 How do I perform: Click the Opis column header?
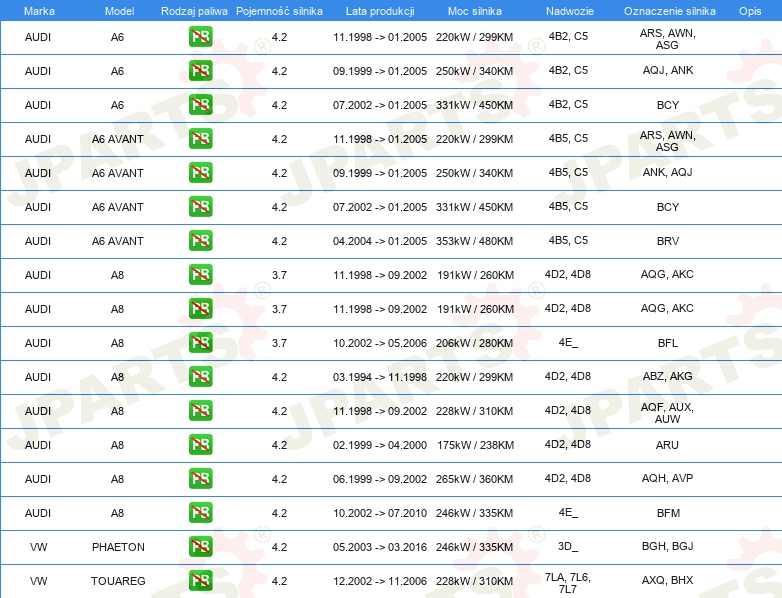[x=750, y=11]
